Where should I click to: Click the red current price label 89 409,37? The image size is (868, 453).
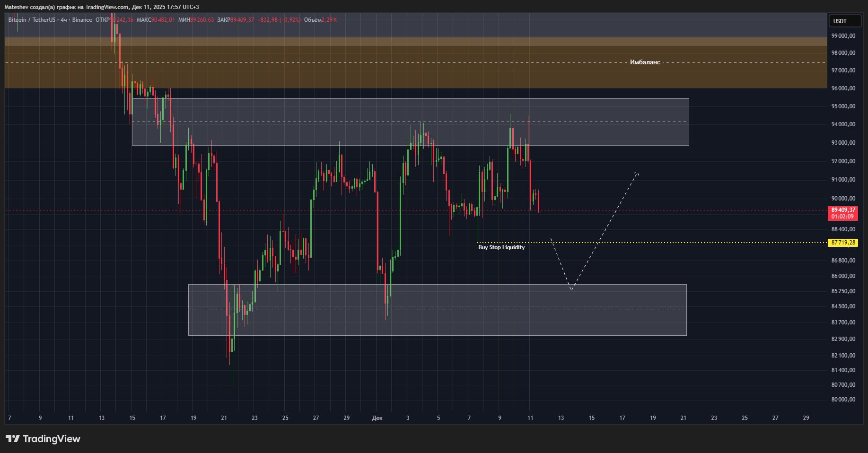(843, 210)
